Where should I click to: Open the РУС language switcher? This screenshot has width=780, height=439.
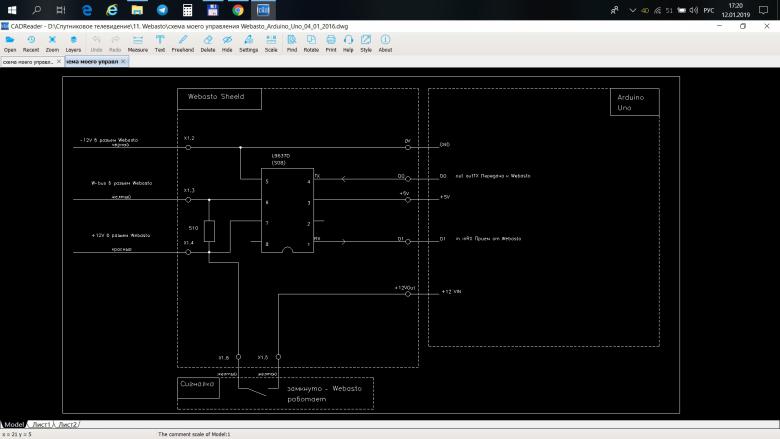pyautogui.click(x=709, y=10)
